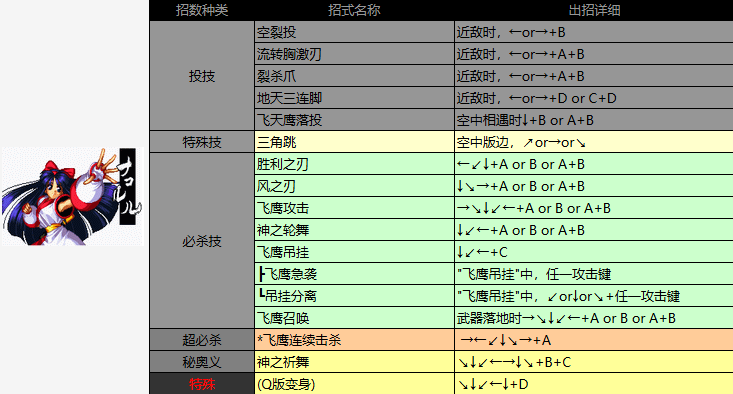Screen dimensions: 733x394
Task: Select the 秘奥义 category cell
Action: 202,362
